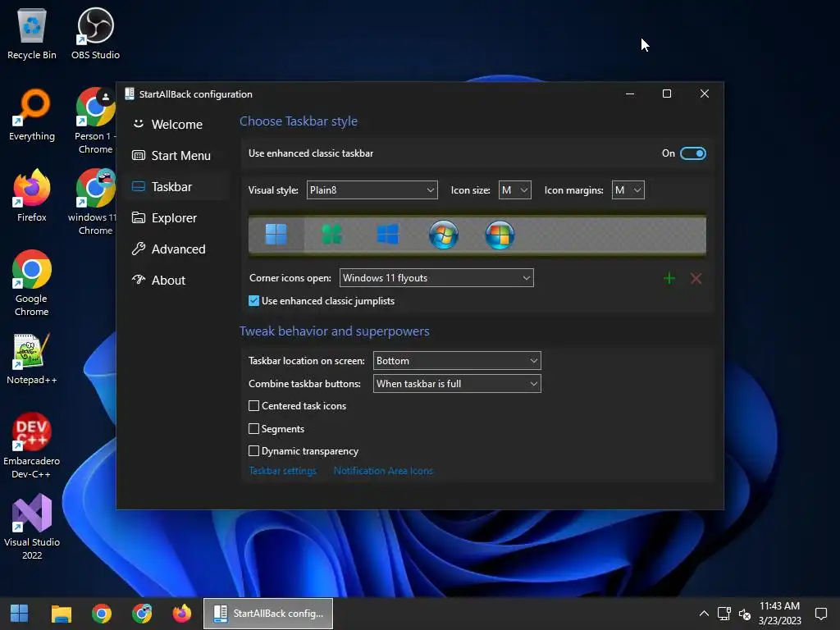Viewport: 840px width, 630px height.
Task: Open the About section
Action: tap(177, 280)
